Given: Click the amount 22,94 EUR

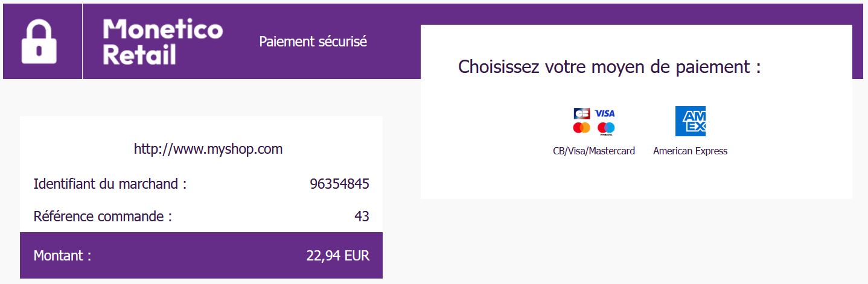Looking at the screenshot, I should click(338, 256).
